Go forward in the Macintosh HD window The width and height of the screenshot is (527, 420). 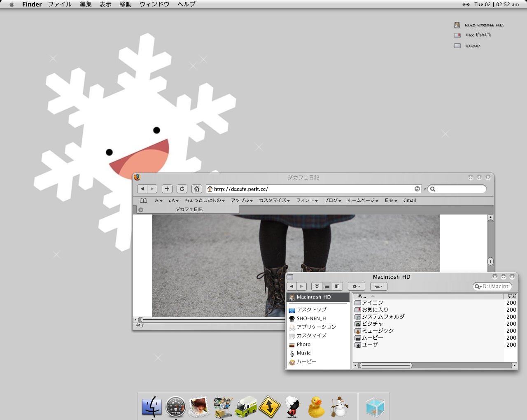[302, 286]
